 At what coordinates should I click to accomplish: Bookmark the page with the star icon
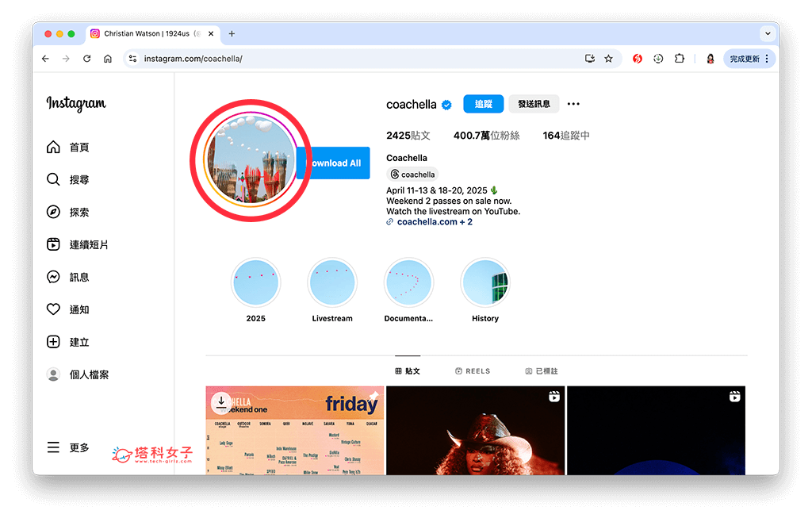coord(608,59)
